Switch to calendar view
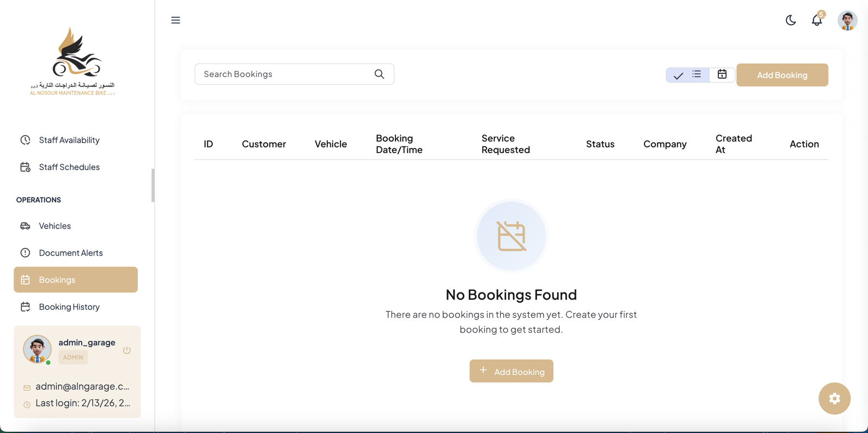The height and width of the screenshot is (433, 868). pos(722,74)
